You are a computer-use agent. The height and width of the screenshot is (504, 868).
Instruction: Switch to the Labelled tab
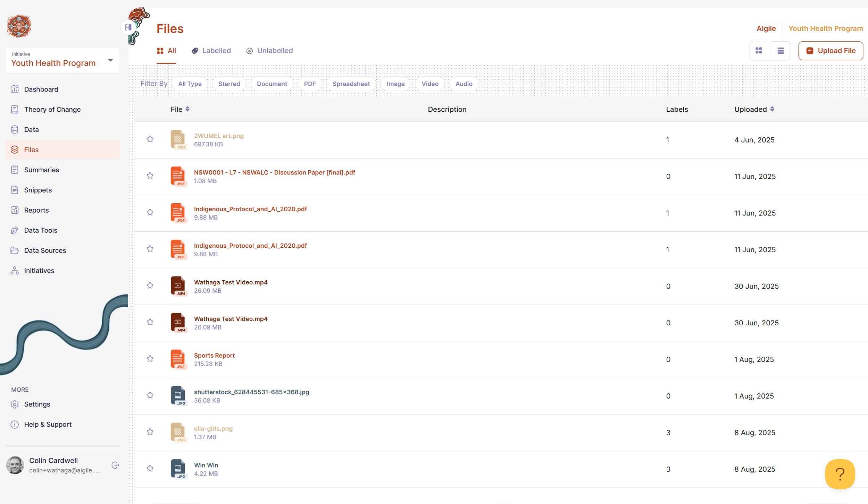(x=211, y=51)
